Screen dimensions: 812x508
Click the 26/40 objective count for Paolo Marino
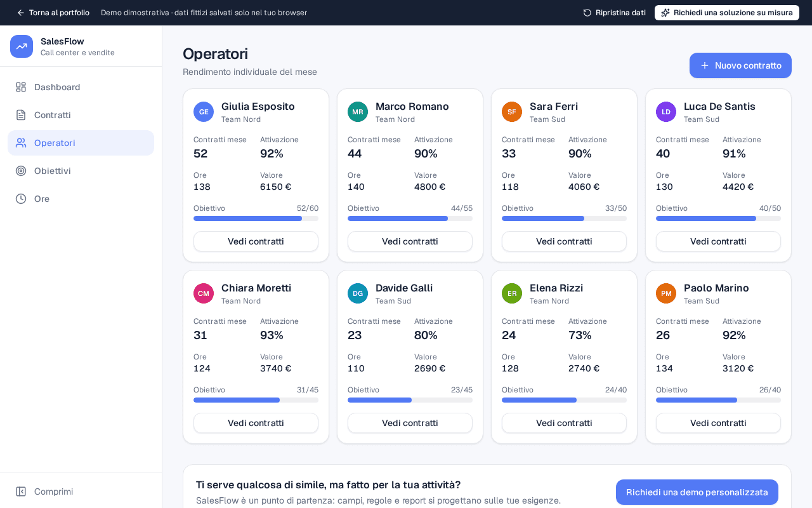(x=770, y=390)
